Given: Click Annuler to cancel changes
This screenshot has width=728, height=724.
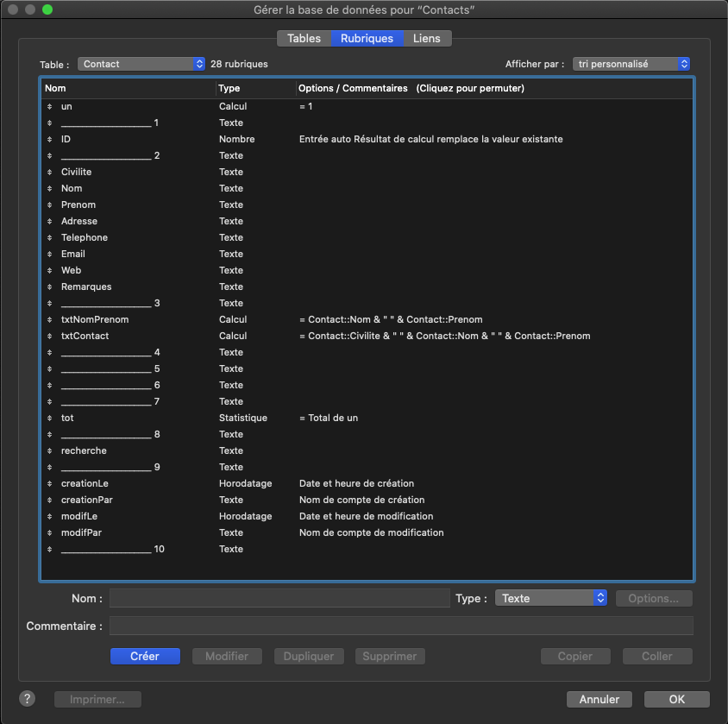Looking at the screenshot, I should click(x=599, y=699).
